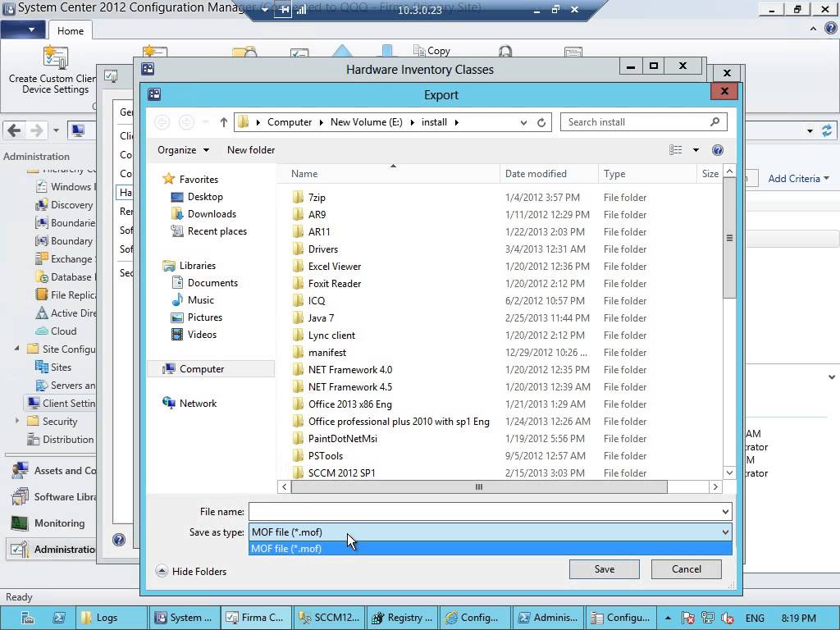Click back arrow in Configuration Manager navigation
The image size is (840, 630).
pos(15,130)
